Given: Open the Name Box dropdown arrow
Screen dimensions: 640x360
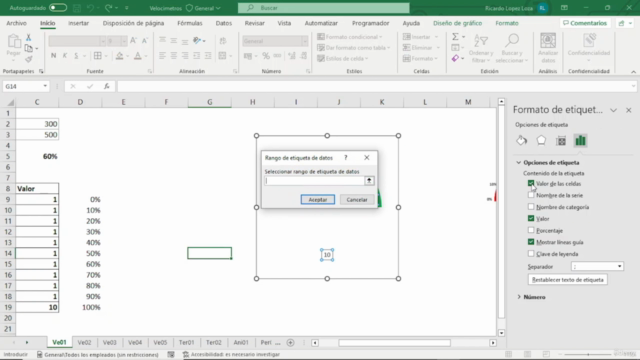Looking at the screenshot, I should click(x=45, y=86).
